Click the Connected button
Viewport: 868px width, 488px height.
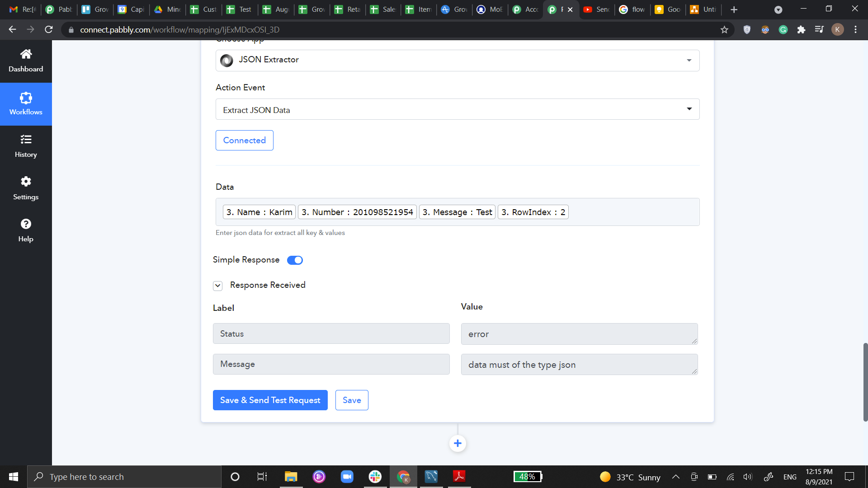[244, 141]
